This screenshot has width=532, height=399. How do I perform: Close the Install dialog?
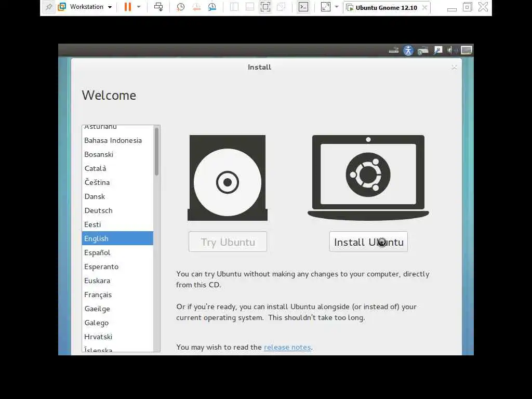pyautogui.click(x=454, y=68)
